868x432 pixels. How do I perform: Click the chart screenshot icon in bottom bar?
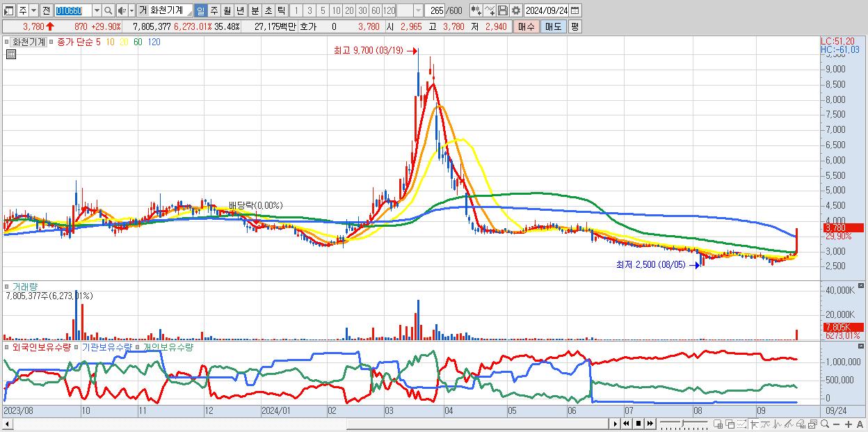click(812, 424)
